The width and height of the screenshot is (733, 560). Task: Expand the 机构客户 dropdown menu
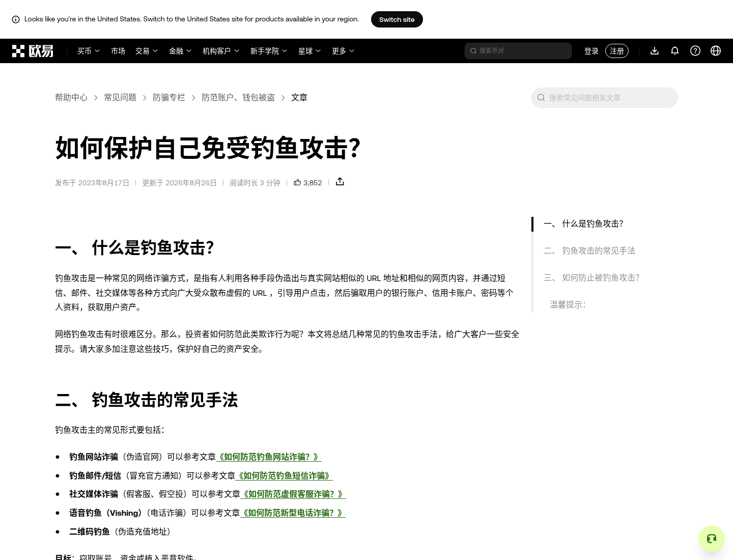[221, 51]
